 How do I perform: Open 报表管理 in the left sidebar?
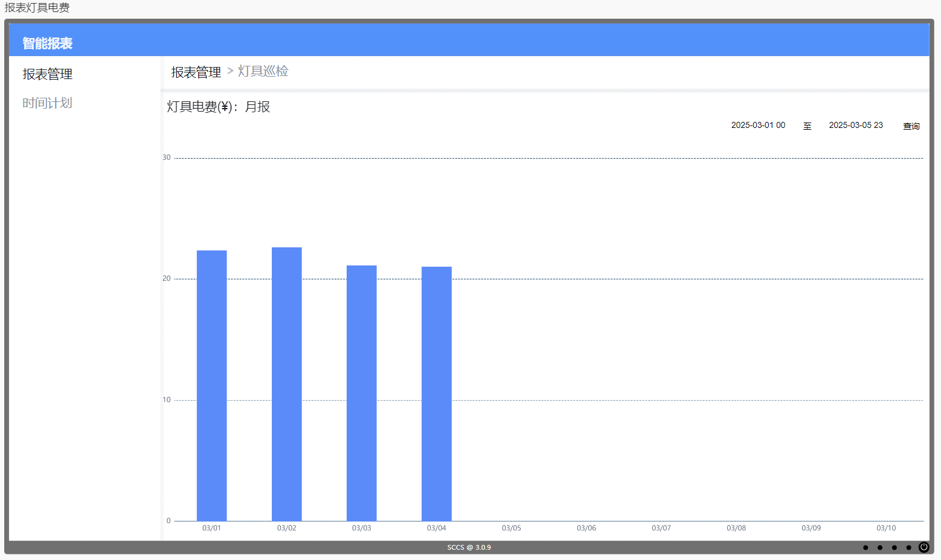click(x=48, y=74)
